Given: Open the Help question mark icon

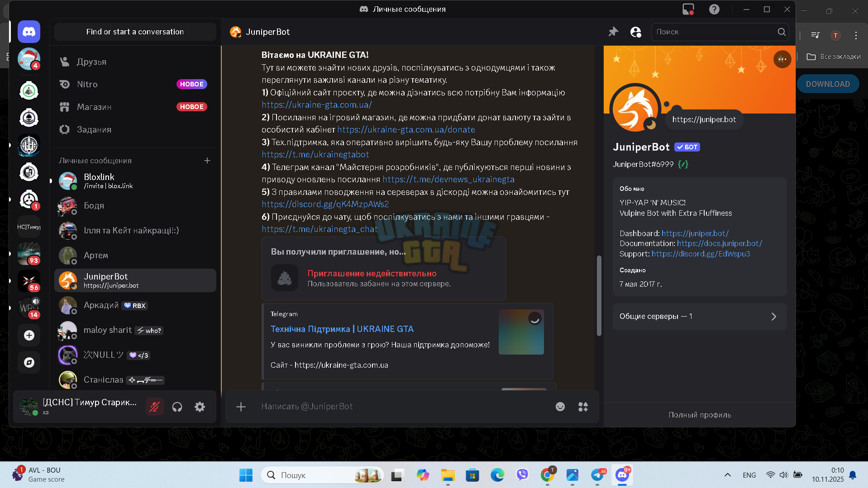Looking at the screenshot, I should coord(714,9).
